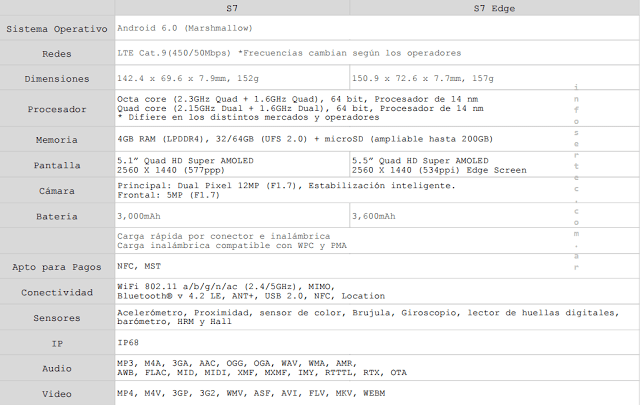The height and width of the screenshot is (405, 640).
Task: Click the Conectividad row label
Action: 56,292
